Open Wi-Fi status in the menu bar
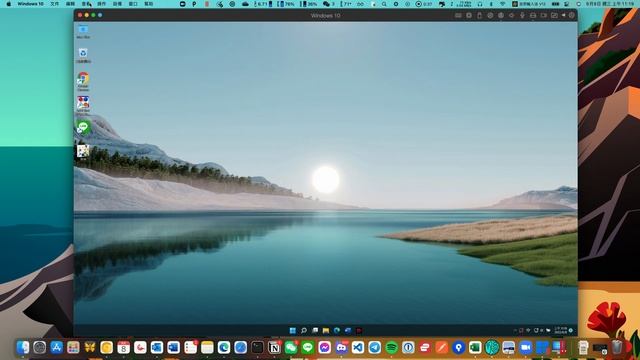The image size is (640, 360). pyautogui.click(x=502, y=4)
